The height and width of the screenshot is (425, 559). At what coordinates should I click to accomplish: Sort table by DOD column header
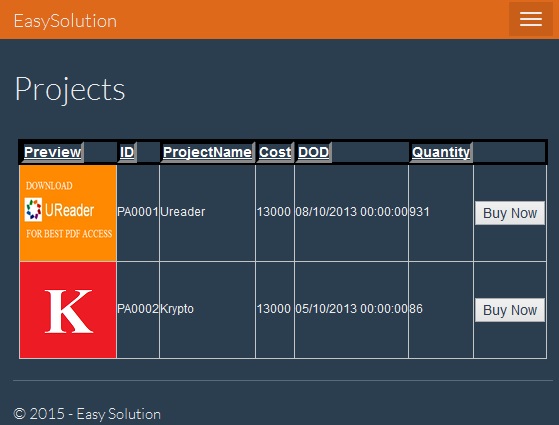coord(313,152)
